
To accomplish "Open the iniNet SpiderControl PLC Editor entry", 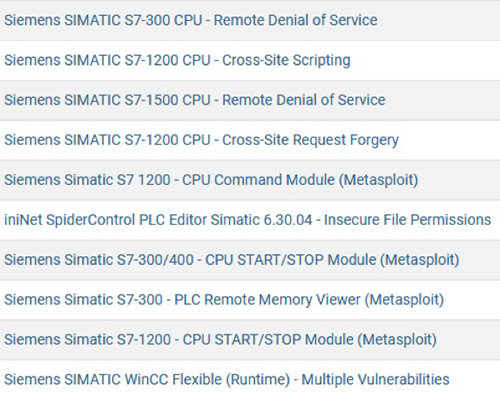I will pos(248,220).
